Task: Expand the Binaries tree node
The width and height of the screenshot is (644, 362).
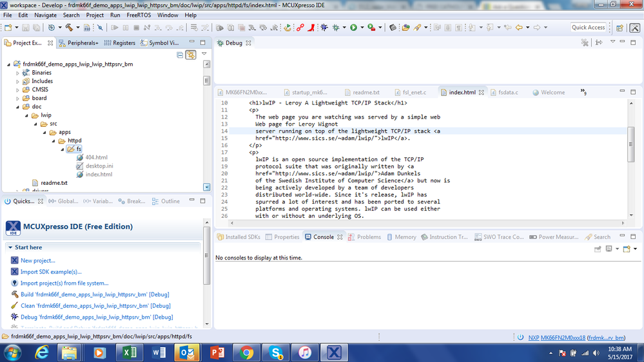Action: click(17, 73)
